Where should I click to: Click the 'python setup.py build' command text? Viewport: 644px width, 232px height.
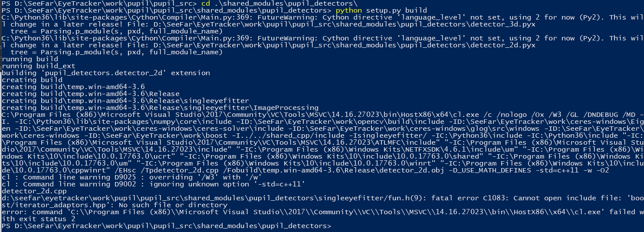coord(381,10)
